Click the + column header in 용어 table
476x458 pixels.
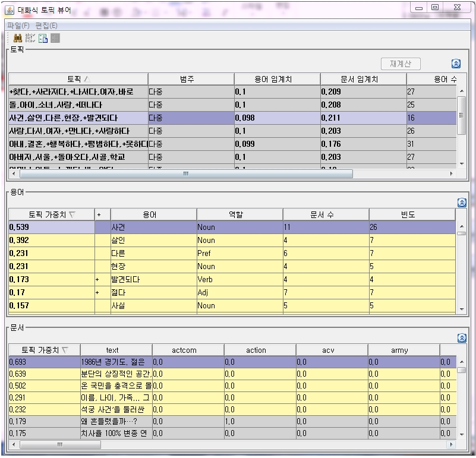click(103, 214)
